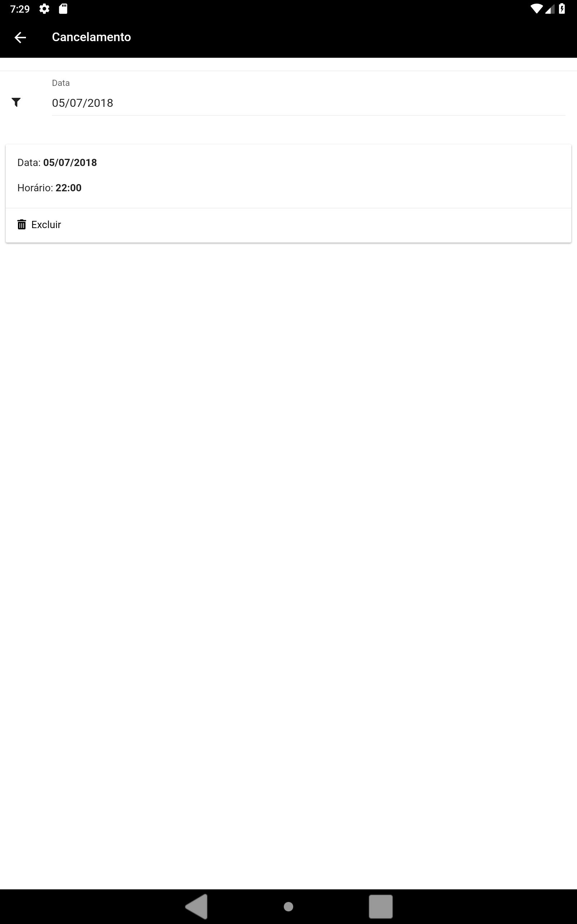
Task: Click the trash can icon
Action: pos(22,225)
